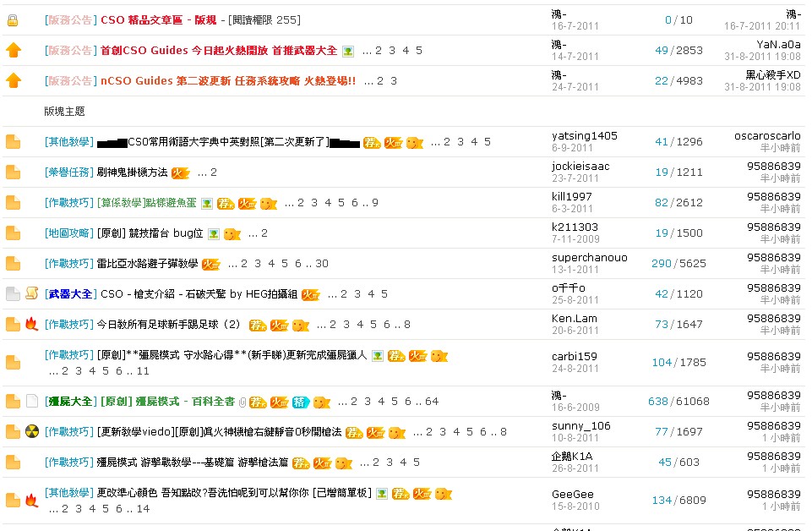
Task: Open the [地圖攻略] category tag
Action: 69,233
